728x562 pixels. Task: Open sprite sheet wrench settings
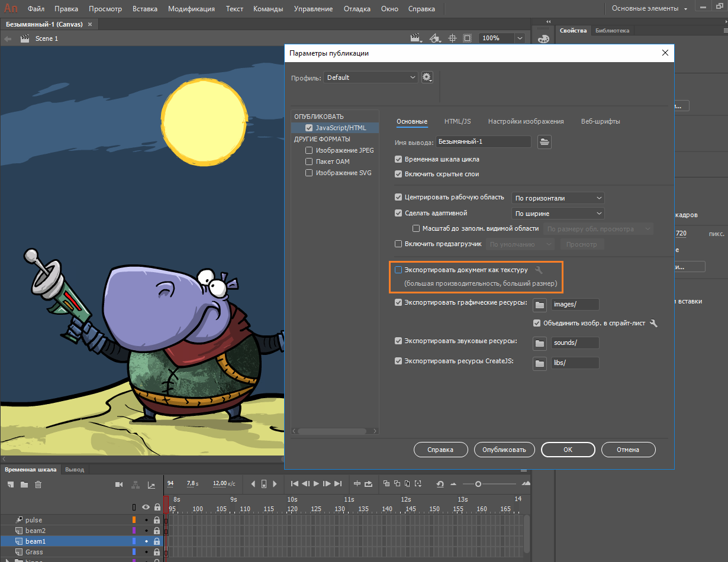(x=653, y=324)
